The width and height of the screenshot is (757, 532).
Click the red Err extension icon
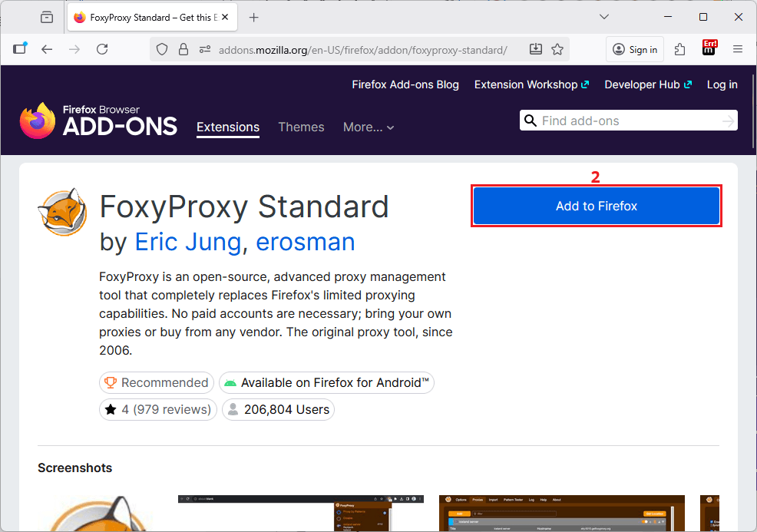point(709,48)
